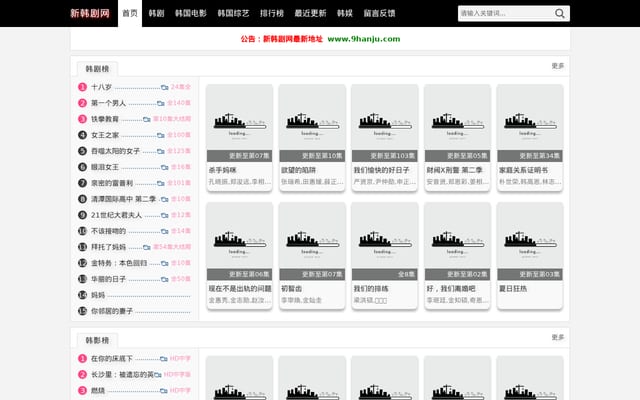Click the rank 2 badge beside 第一个男人
The image size is (640, 400).
click(x=82, y=103)
